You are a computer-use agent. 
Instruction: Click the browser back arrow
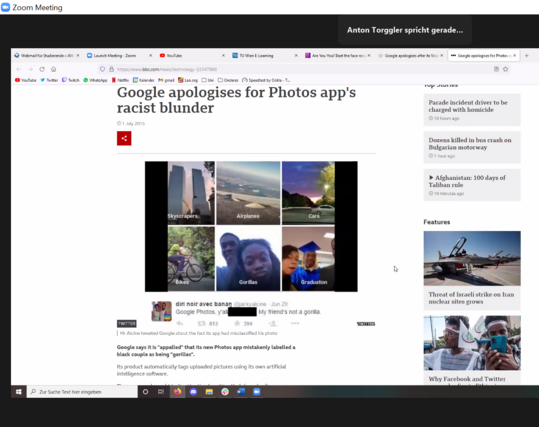pyautogui.click(x=19, y=69)
